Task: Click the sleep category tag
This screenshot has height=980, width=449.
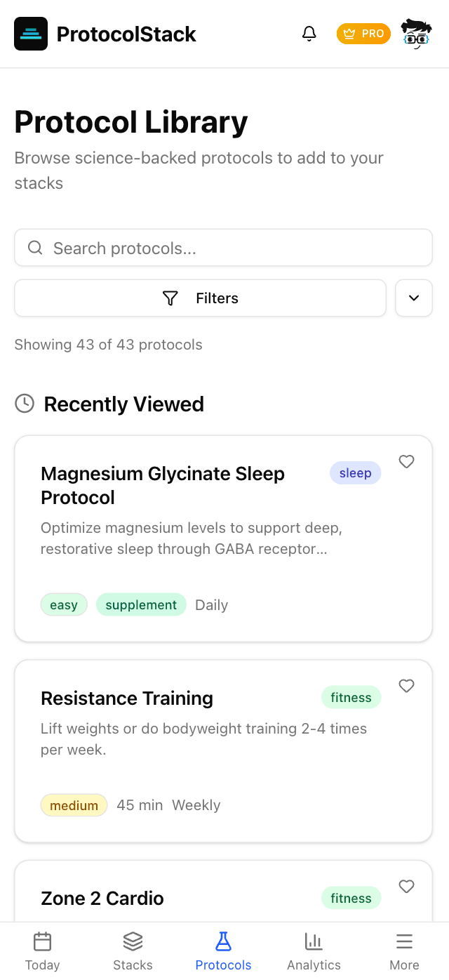Action: pos(355,473)
